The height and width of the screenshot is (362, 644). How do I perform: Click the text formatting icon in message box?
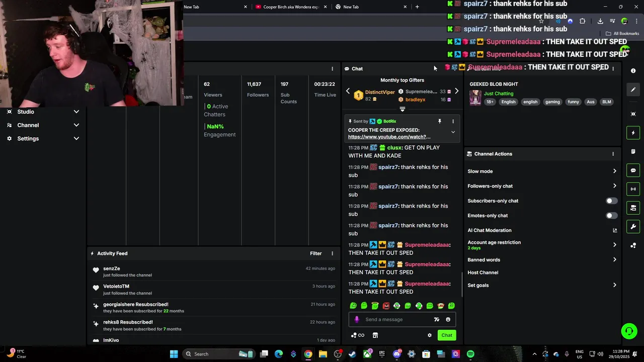[x=436, y=319]
